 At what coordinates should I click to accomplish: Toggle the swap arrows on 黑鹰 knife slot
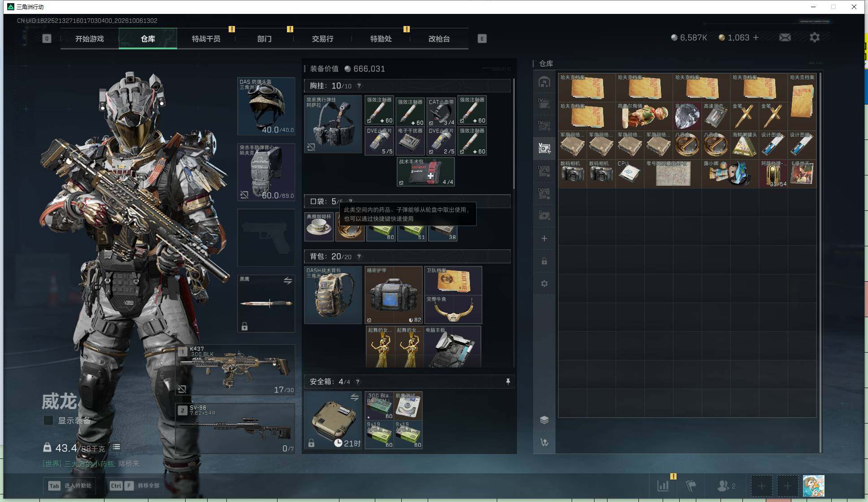pos(288,281)
